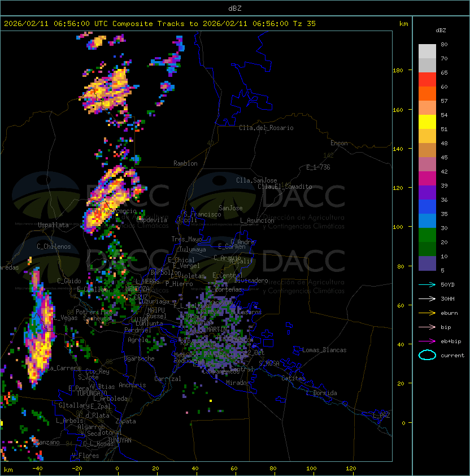Image resolution: width=470 pixels, height=476 pixels.
Task: Click the yellow eburn arrow in legend
Action: (x=427, y=313)
